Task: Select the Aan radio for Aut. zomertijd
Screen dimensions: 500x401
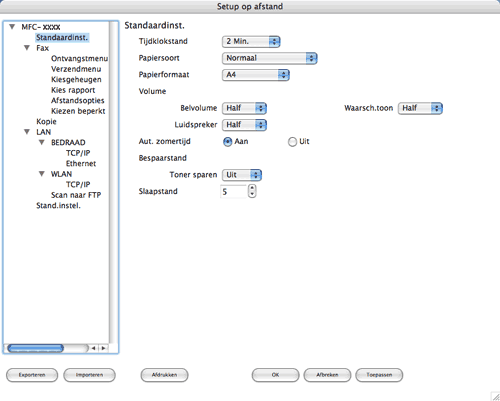Action: click(x=227, y=142)
